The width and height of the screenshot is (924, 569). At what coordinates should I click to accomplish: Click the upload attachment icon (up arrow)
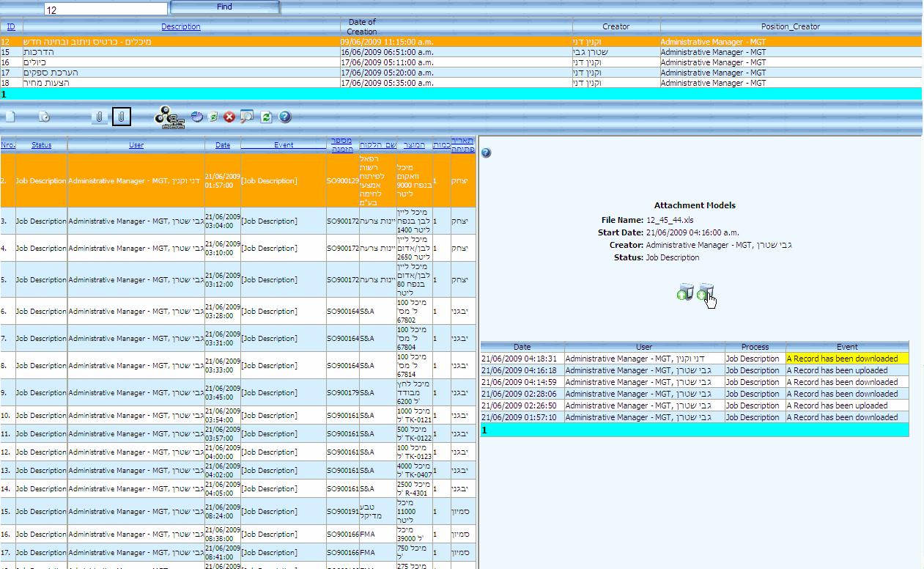[685, 293]
